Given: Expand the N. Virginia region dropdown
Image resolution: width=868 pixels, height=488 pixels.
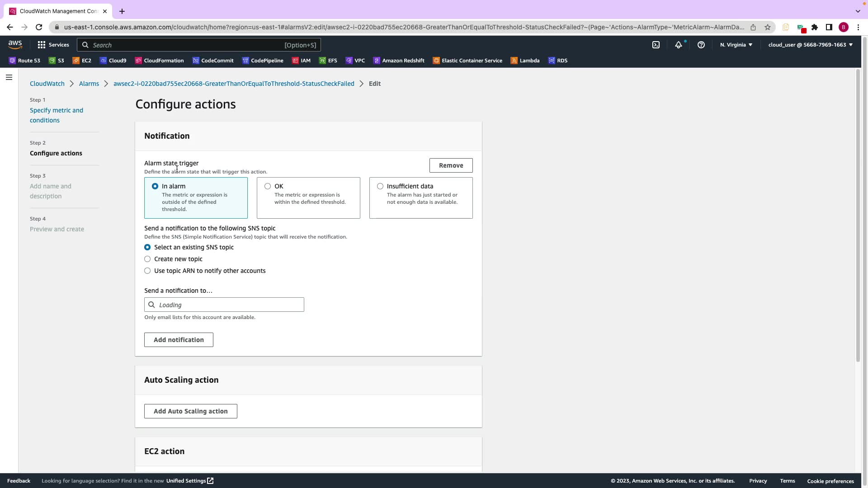Looking at the screenshot, I should [x=736, y=45].
